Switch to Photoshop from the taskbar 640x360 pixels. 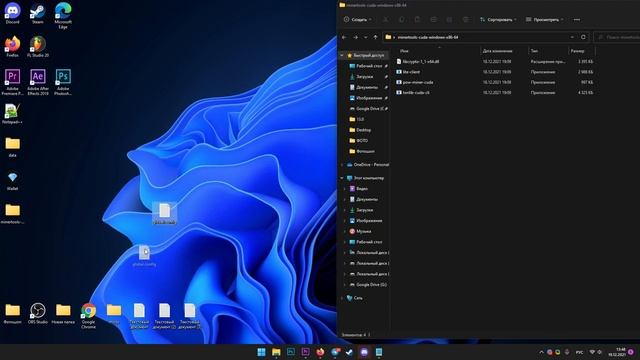tap(291, 352)
